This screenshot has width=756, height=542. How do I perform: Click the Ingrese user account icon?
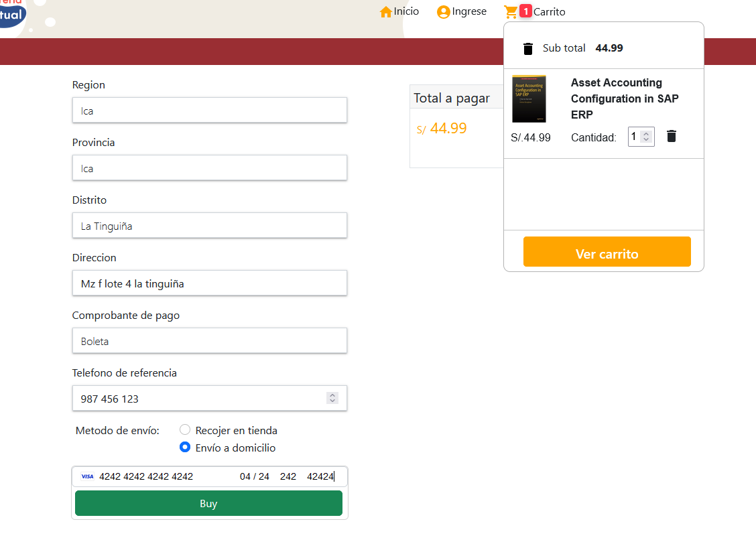click(442, 11)
